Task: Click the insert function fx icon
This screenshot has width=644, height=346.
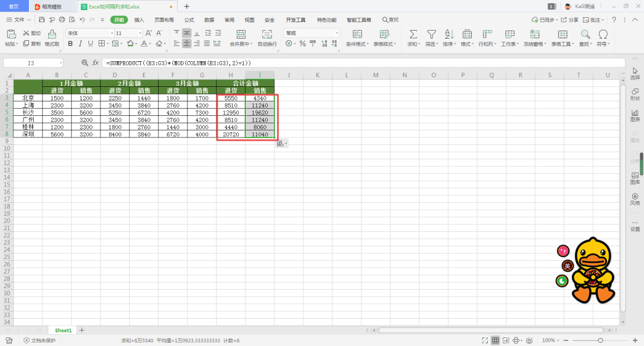Action: coord(96,63)
